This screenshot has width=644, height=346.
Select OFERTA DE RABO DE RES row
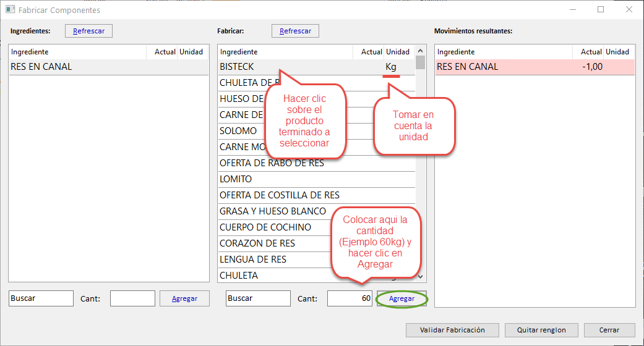(x=272, y=163)
